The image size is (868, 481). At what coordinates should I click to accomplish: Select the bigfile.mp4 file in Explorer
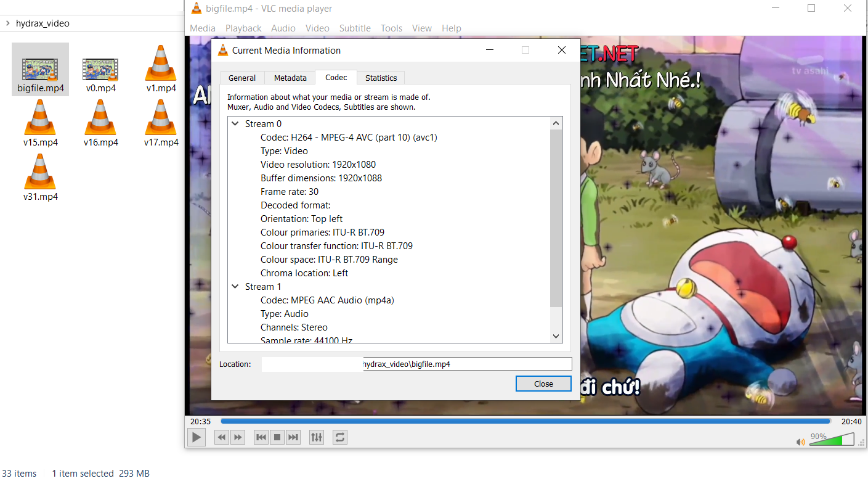tap(41, 69)
